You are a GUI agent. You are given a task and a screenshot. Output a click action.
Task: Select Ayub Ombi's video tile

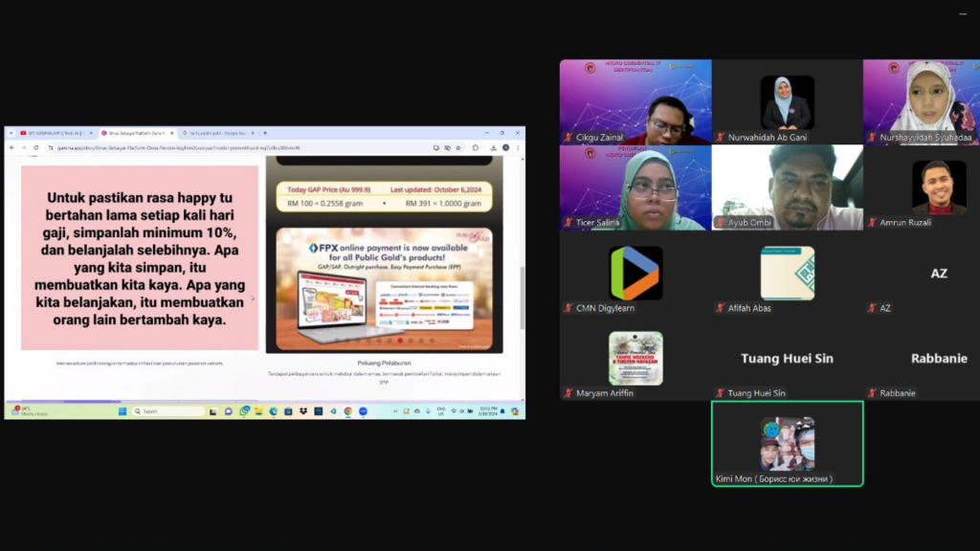tap(788, 187)
